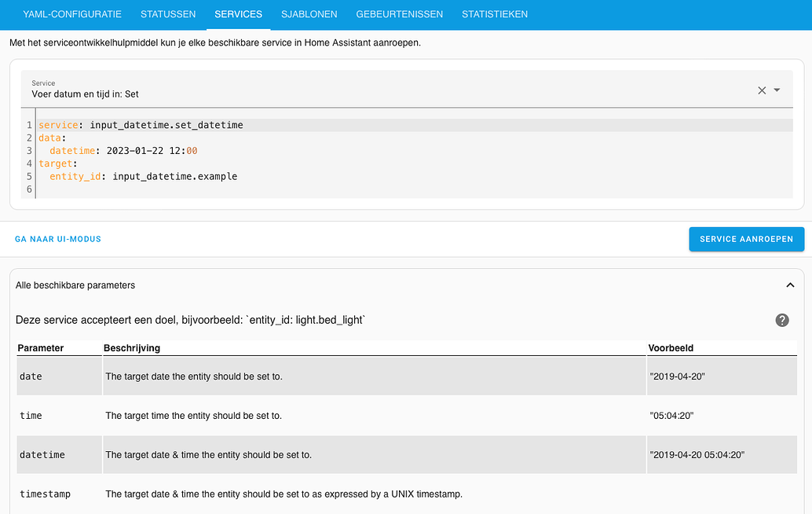
Task: Click the datetime line in YAML editor
Action: point(123,151)
